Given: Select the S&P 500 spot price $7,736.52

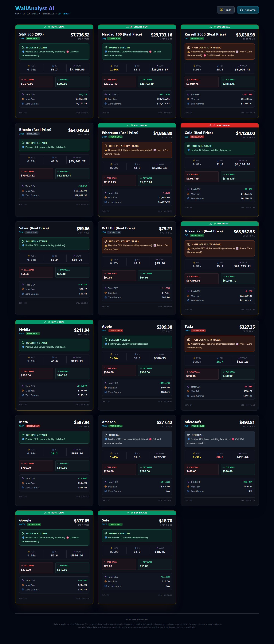Looking at the screenshot, I should [x=80, y=35].
